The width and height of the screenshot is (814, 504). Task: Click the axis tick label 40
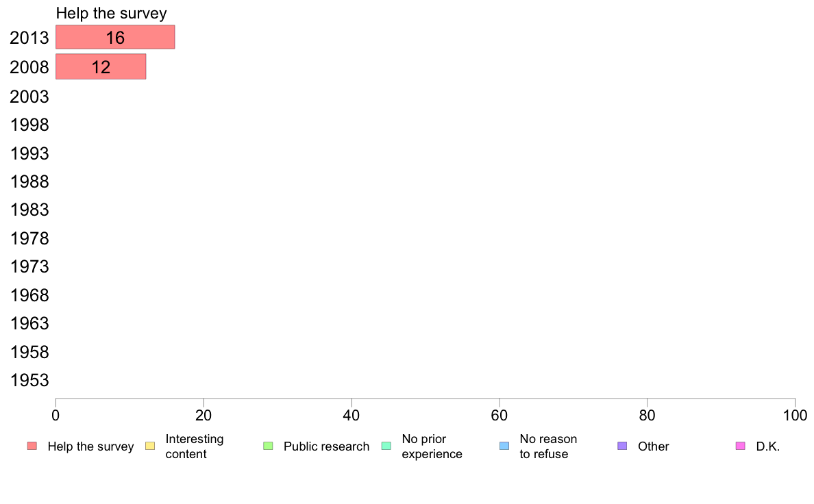point(351,415)
